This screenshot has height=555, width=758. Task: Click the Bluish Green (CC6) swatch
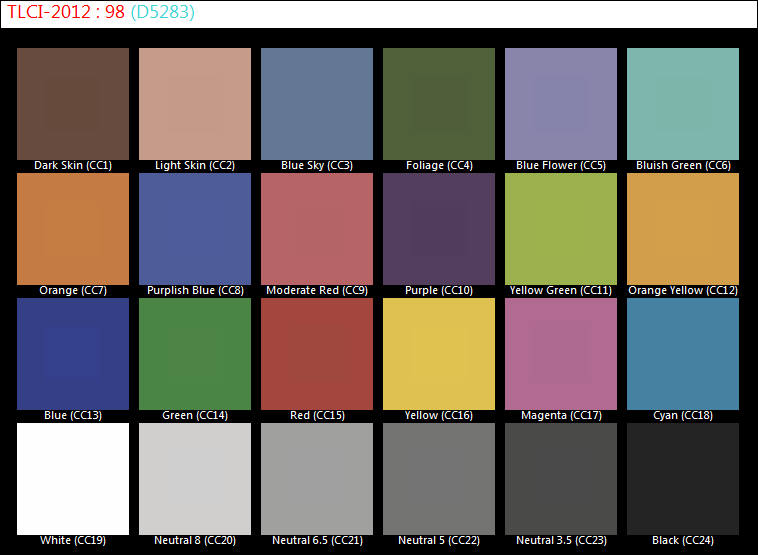pyautogui.click(x=683, y=103)
